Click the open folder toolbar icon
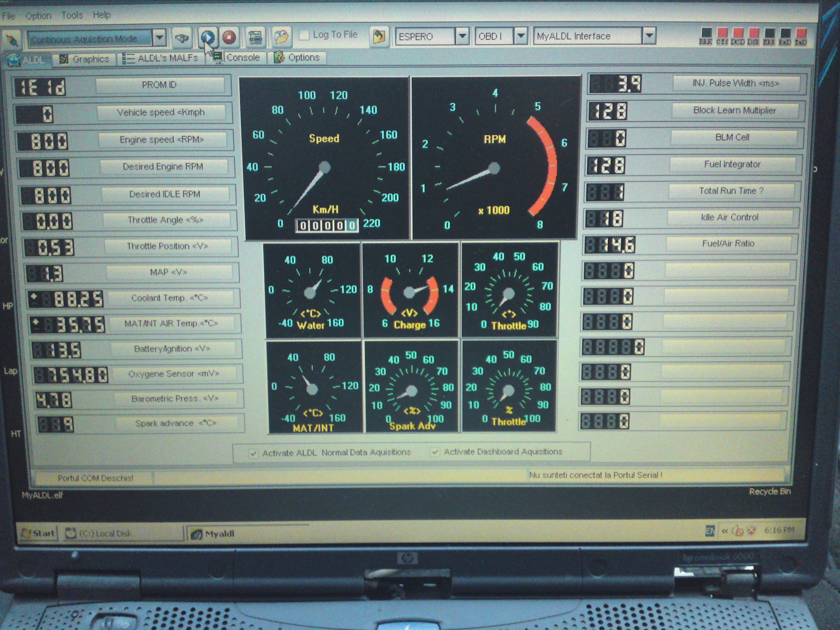Viewport: 840px width, 630px height. pos(281,37)
